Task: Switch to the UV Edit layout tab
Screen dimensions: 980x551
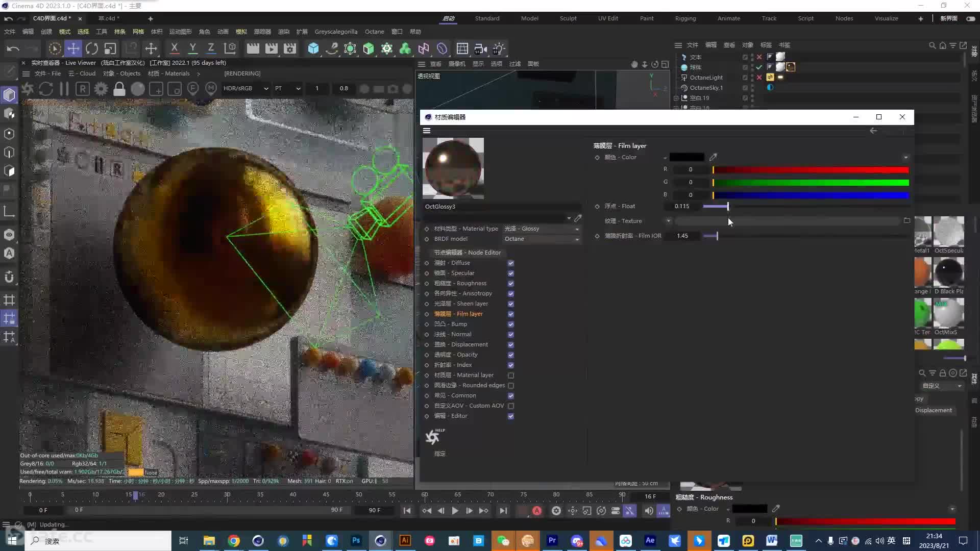Action: point(608,18)
